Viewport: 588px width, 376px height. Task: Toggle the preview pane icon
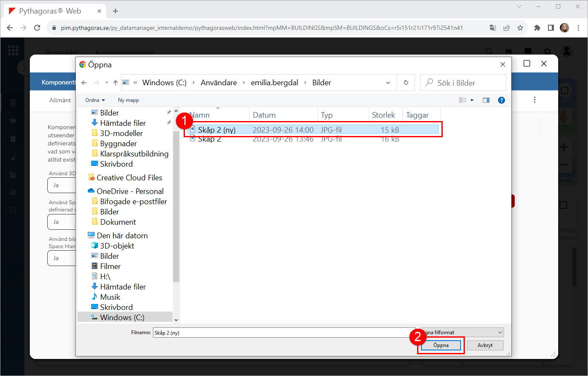[486, 100]
